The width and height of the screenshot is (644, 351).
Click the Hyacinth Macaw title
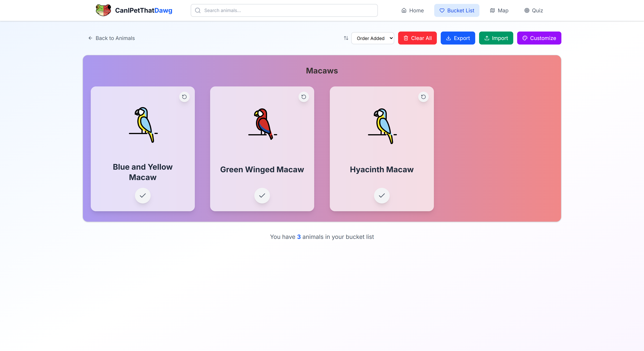[x=382, y=169]
